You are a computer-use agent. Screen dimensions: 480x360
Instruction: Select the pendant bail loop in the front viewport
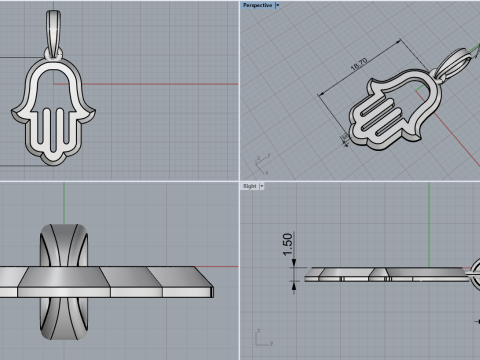tap(53, 33)
